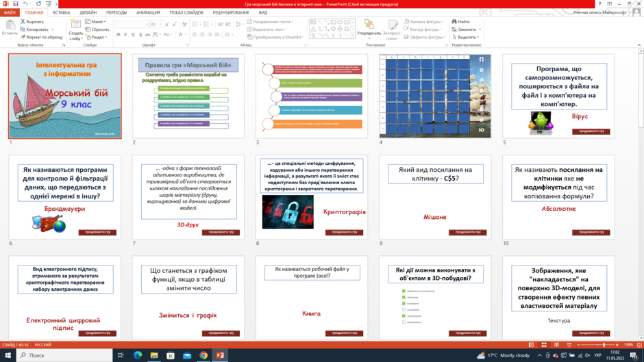Open the font size 20 dropdown
644x362 pixels.
pyautogui.click(x=160, y=24)
